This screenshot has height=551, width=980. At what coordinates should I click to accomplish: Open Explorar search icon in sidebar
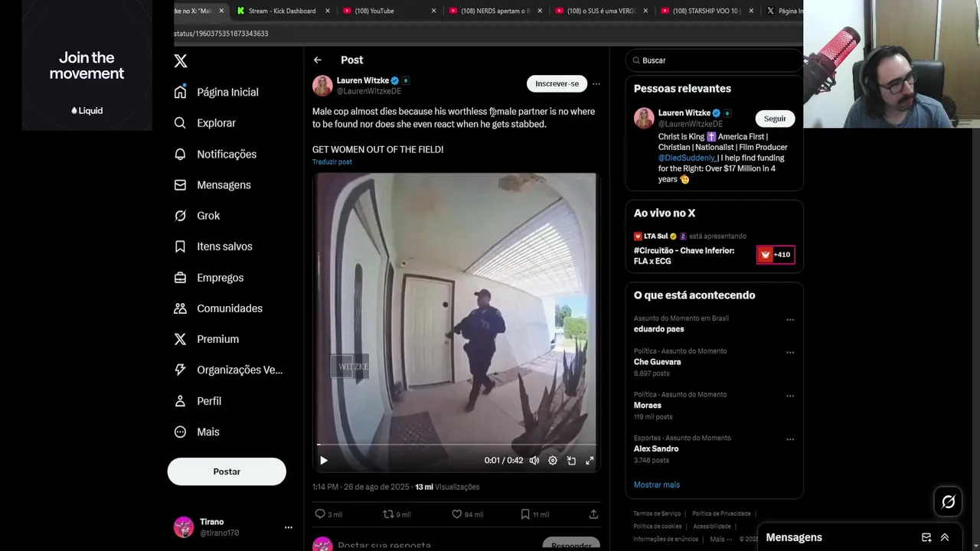(x=180, y=123)
